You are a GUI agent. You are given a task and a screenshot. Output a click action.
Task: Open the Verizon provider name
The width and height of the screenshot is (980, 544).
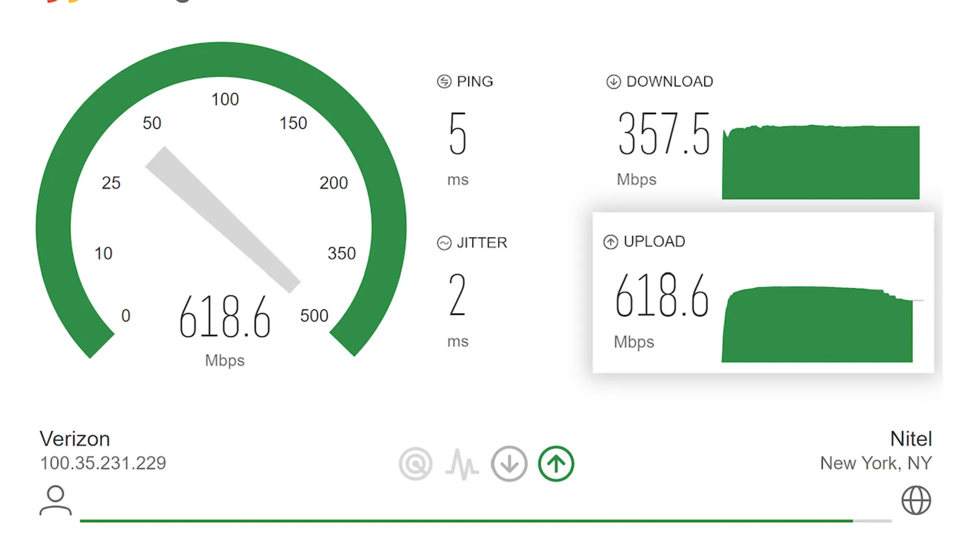point(75,438)
